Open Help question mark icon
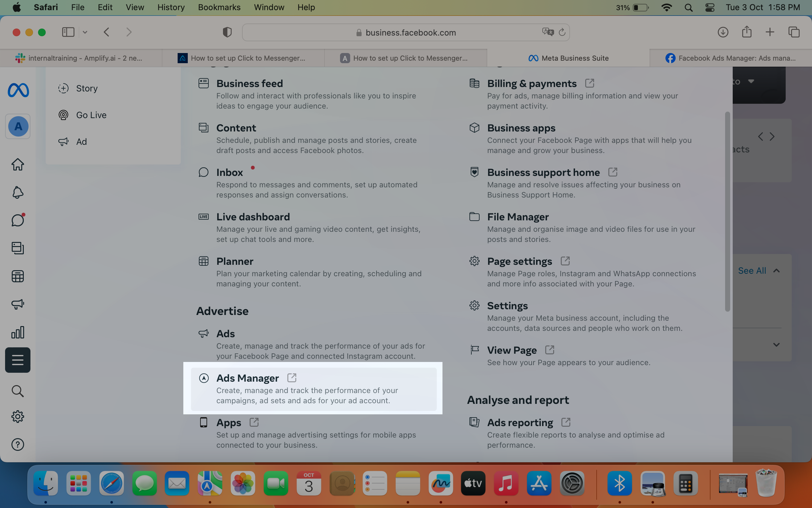812x508 pixels. click(18, 444)
